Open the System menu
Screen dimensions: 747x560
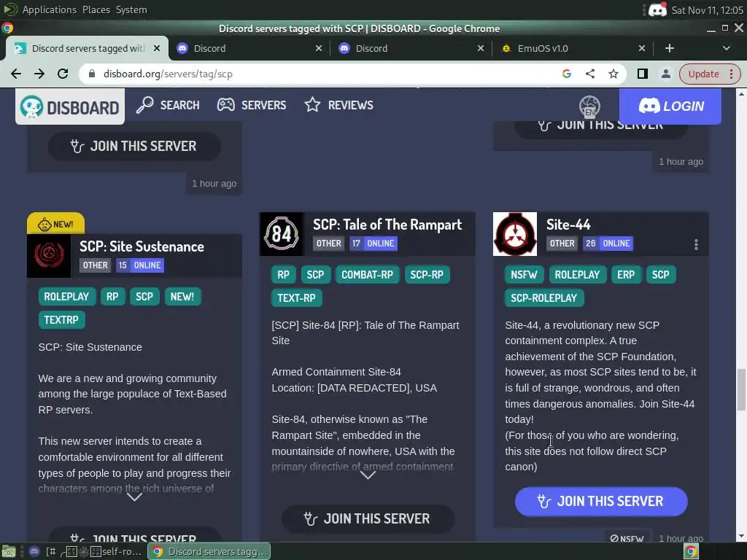tap(131, 9)
